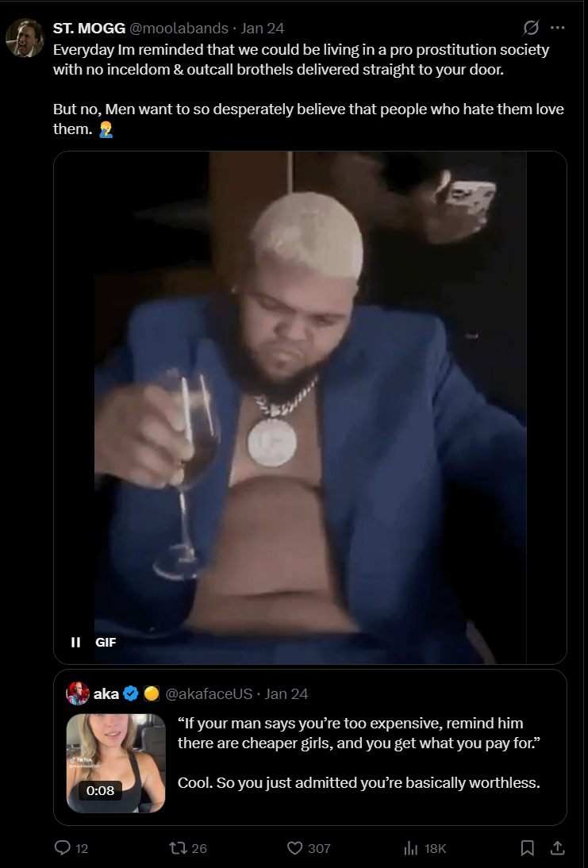Open the @moolabands handle link

179,28
